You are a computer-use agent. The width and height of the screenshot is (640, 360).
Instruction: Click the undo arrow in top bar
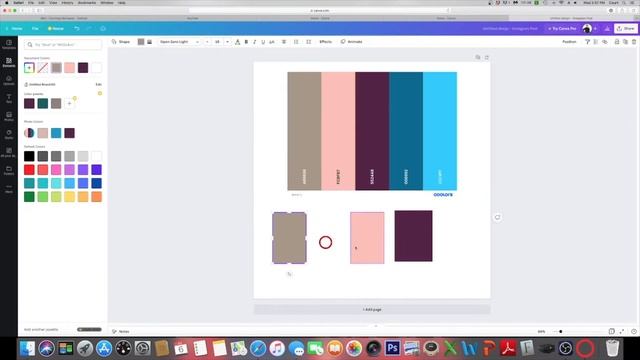point(77,29)
